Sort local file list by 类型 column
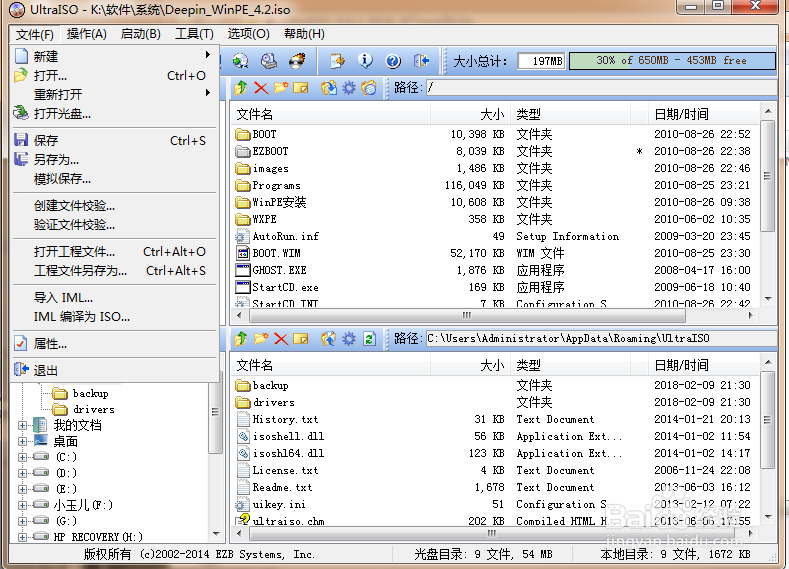 (571, 366)
